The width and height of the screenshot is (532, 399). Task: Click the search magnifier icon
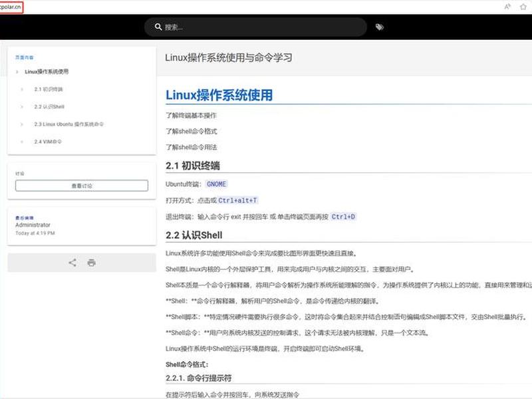(x=158, y=27)
